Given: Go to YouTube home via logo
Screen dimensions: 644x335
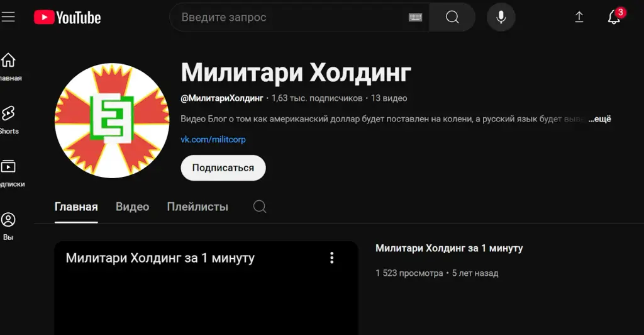Looking at the screenshot, I should (67, 17).
